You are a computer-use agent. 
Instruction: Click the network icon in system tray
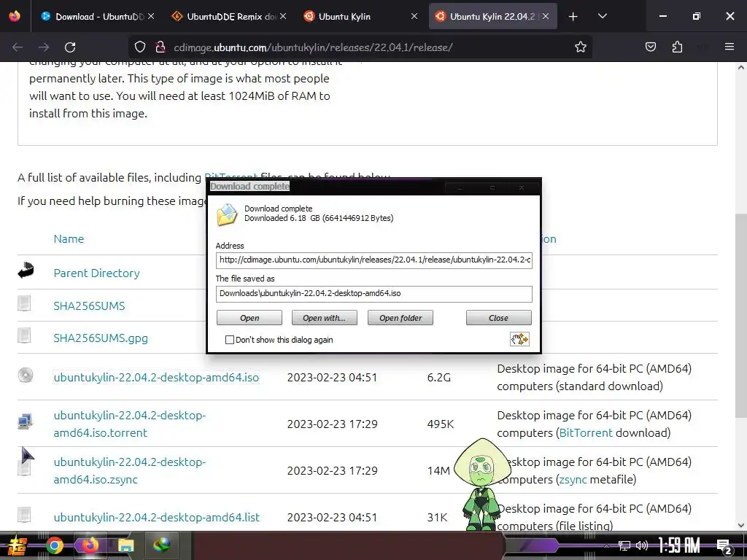(624, 545)
